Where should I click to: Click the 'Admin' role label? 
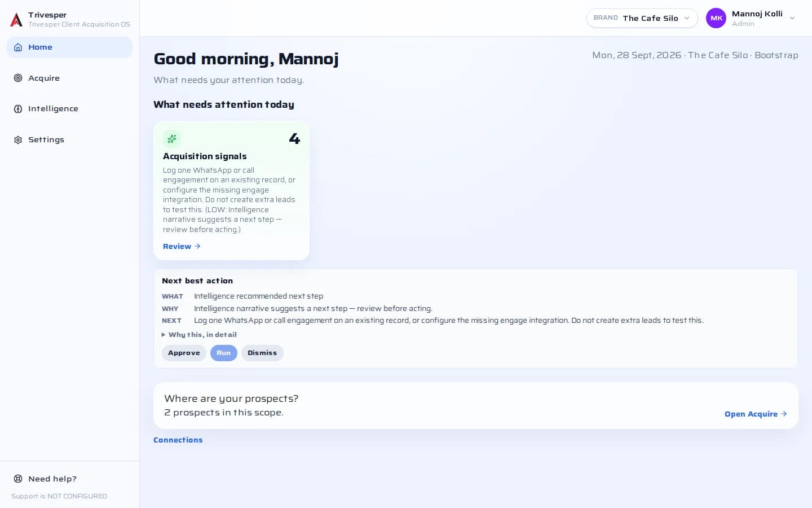click(743, 24)
